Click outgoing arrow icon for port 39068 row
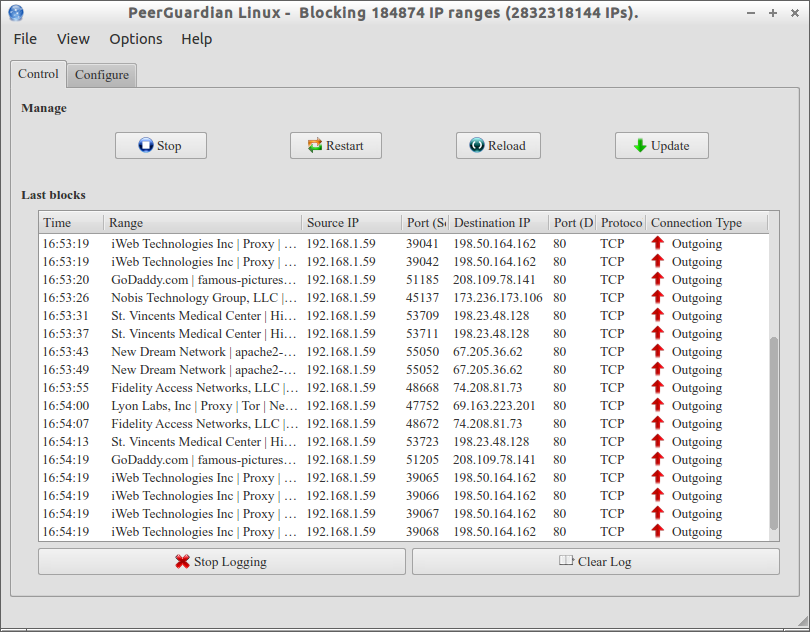Screen dimensions: 810x632 (657, 531)
